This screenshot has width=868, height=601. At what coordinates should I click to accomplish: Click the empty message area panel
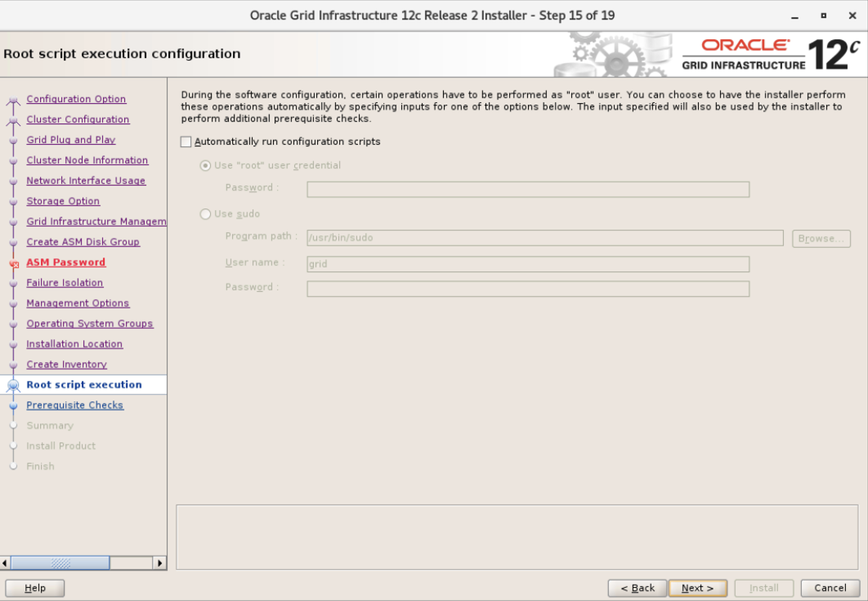(x=517, y=536)
